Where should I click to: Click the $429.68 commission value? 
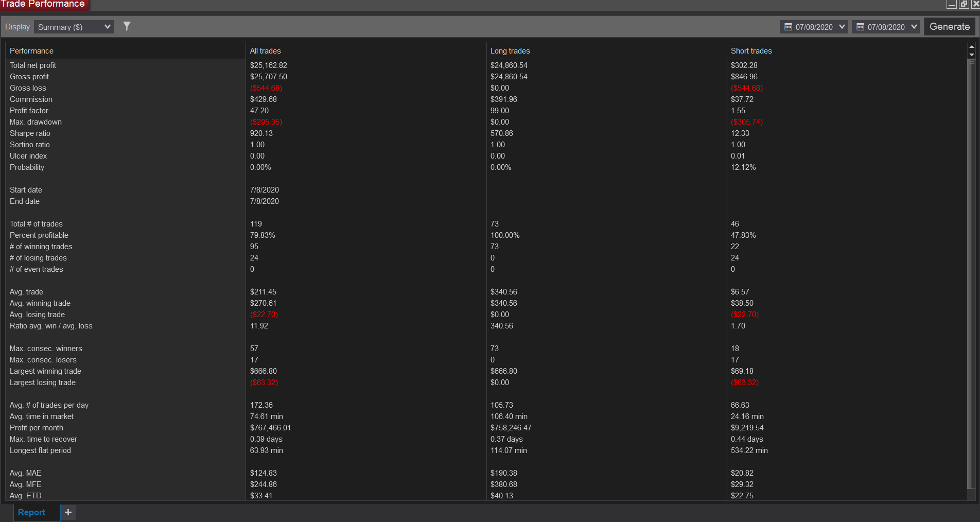[264, 99]
